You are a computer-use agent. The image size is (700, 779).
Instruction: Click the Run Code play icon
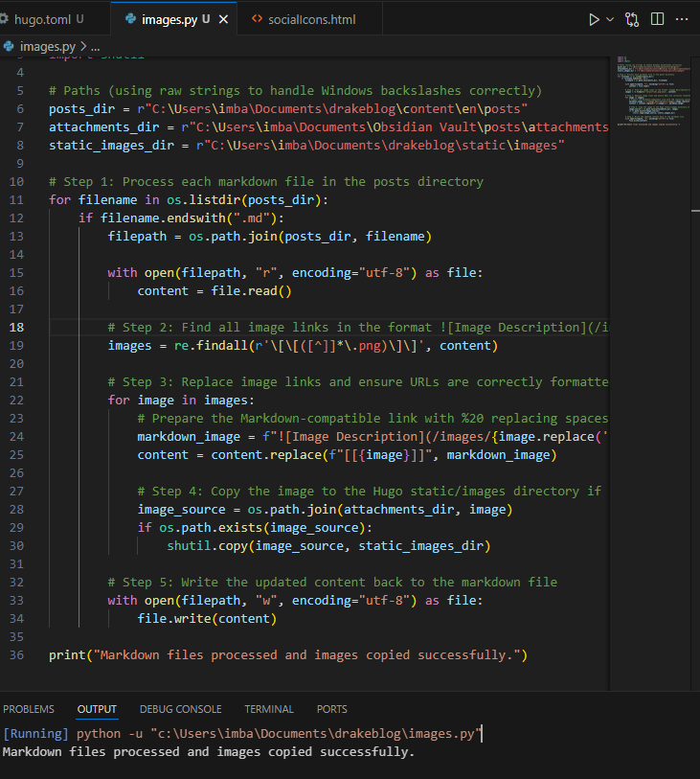[x=594, y=19]
